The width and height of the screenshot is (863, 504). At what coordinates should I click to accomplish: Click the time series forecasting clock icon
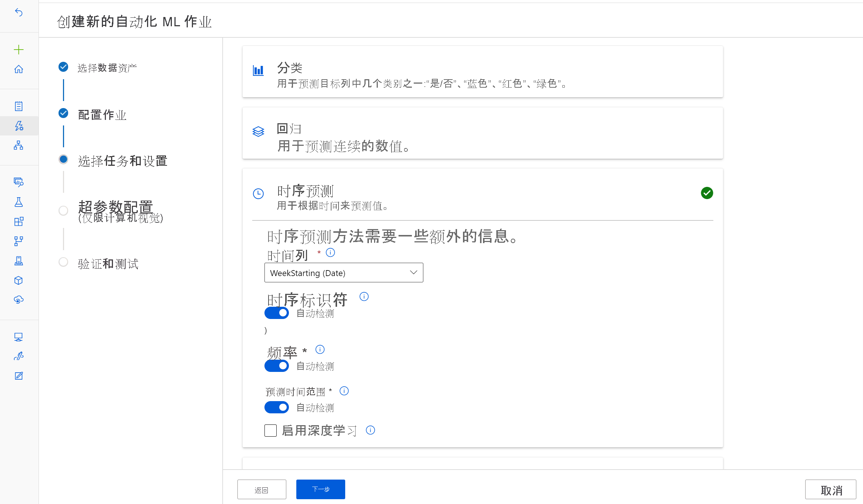coord(258,194)
